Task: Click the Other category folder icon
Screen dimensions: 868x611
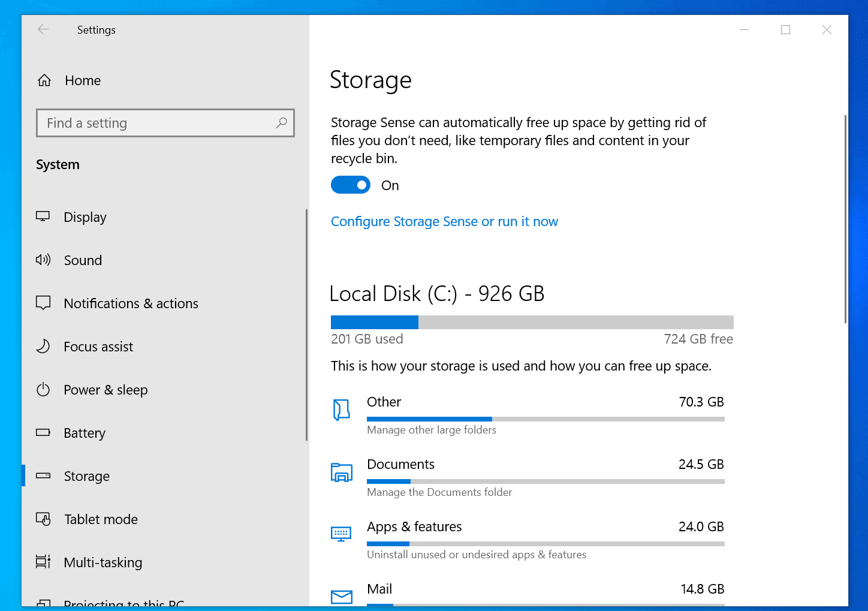Action: coord(342,410)
